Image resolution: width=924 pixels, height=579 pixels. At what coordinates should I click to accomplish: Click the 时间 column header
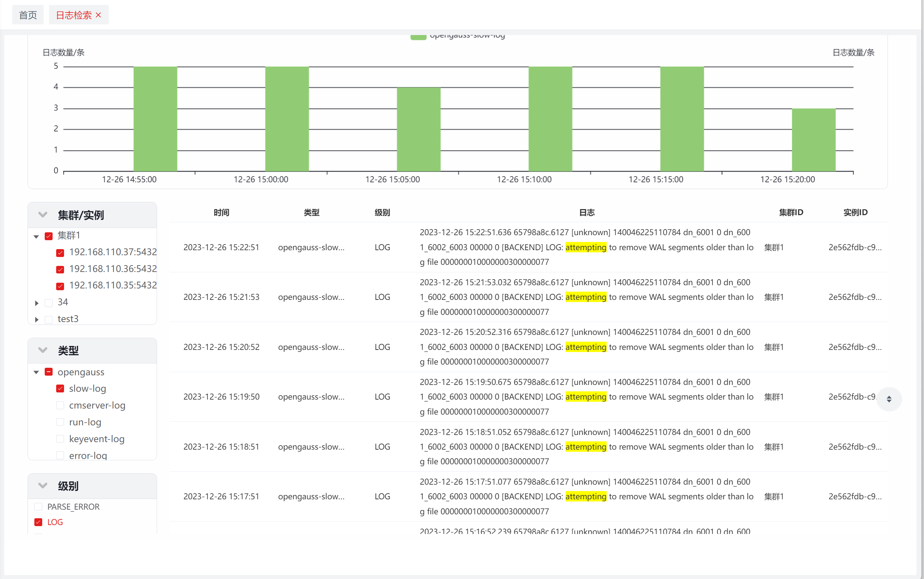click(221, 213)
